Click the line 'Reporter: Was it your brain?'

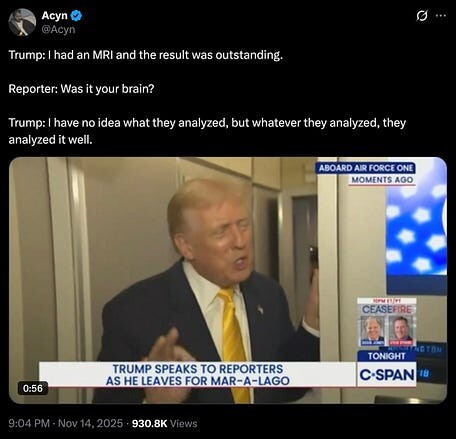(x=81, y=89)
